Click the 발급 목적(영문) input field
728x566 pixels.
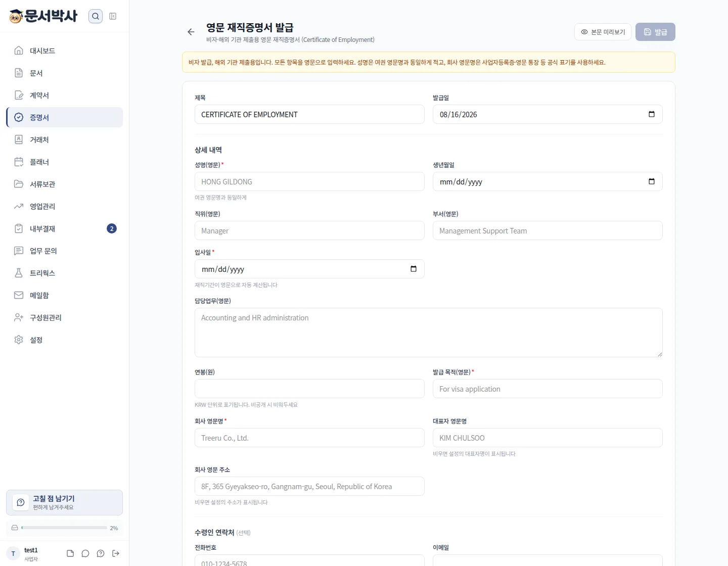(x=548, y=389)
